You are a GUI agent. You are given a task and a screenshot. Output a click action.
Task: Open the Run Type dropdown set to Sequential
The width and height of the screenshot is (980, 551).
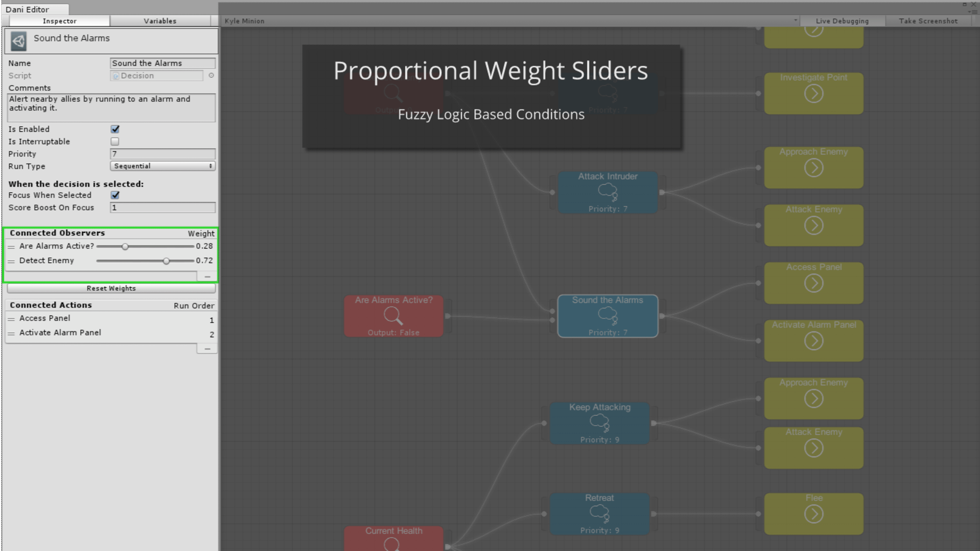(163, 166)
